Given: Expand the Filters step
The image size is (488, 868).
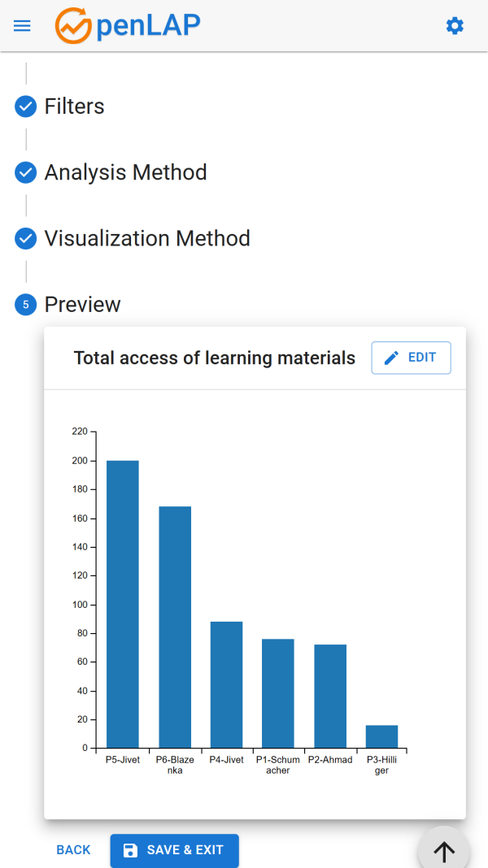Looking at the screenshot, I should 74,106.
